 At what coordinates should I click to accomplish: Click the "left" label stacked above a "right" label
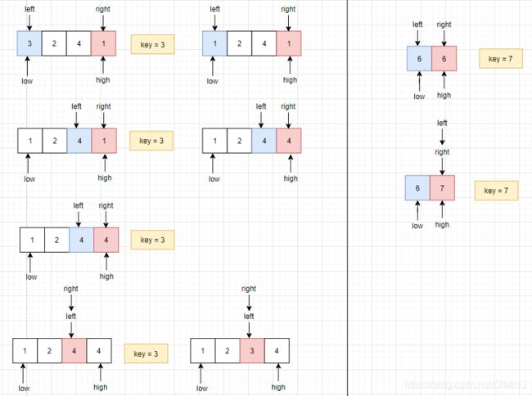tap(442, 123)
